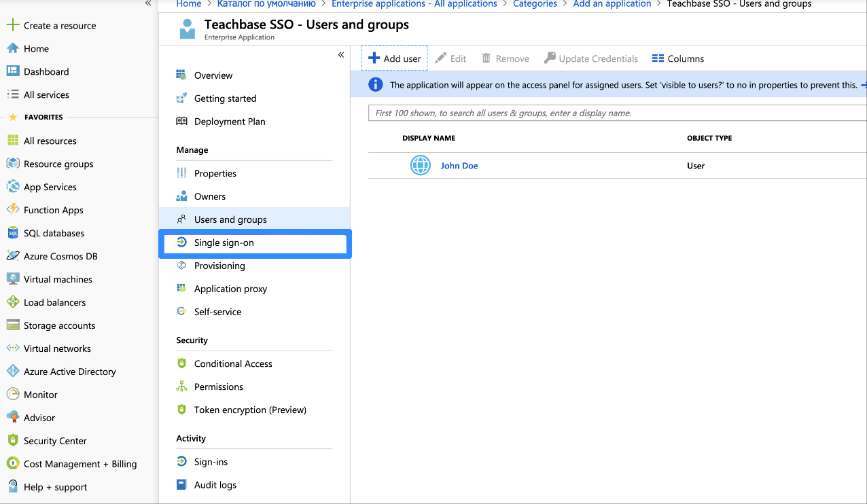Viewport: 867px width, 504px height.
Task: Click the Storage accounts icon
Action: pos(12,325)
